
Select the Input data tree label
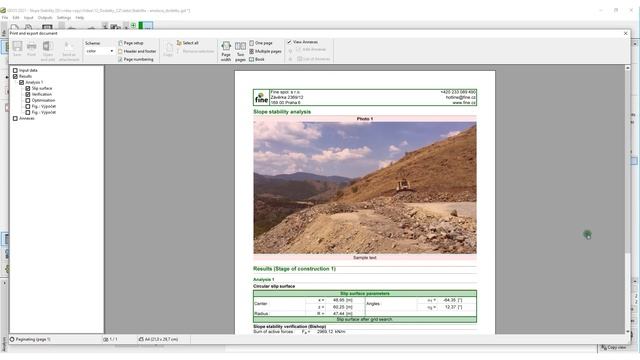pyautogui.click(x=28, y=70)
